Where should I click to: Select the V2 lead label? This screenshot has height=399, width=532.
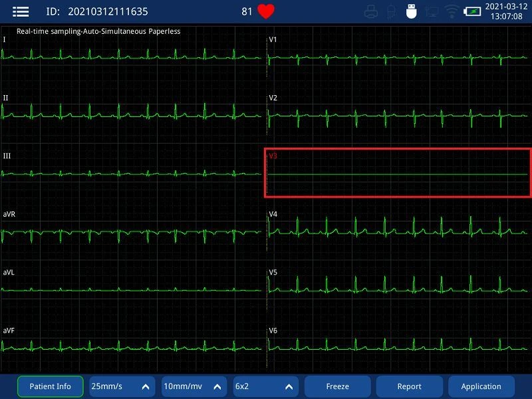[x=273, y=98]
